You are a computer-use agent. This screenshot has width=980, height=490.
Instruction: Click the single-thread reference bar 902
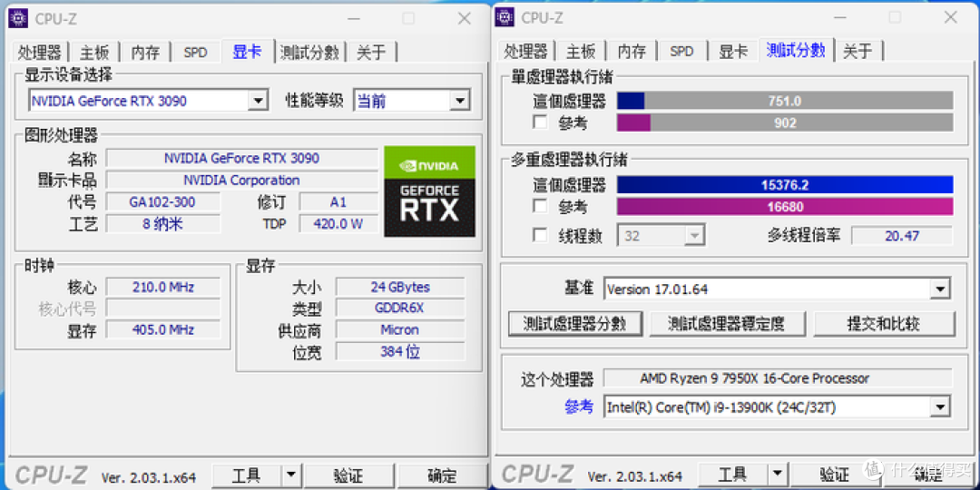tap(785, 122)
